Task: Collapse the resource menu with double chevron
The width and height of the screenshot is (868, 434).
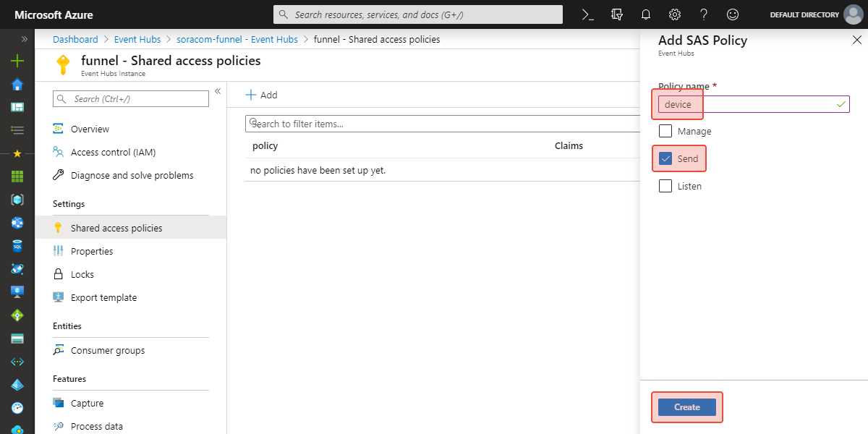Action: pyautogui.click(x=218, y=91)
